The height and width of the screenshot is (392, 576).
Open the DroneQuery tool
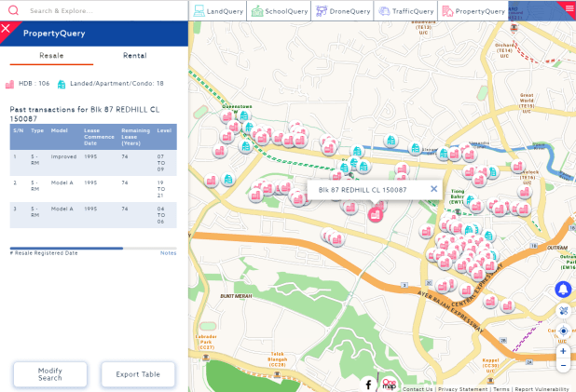pos(343,11)
